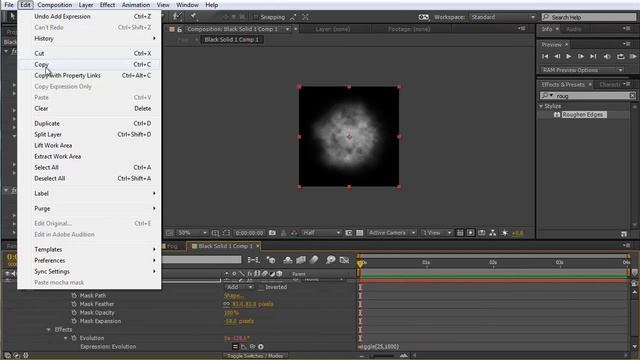Open Composition viewer panel menu
Image resolution: width=640 pixels, height=360 pixels.
[522, 28]
